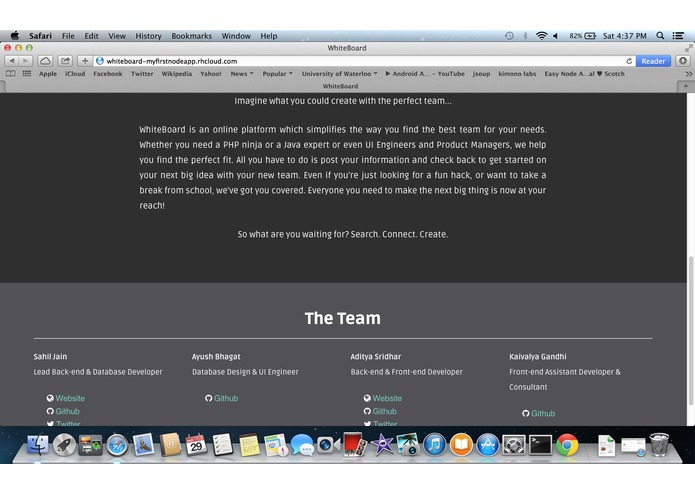
Task: Open System Preferences gear in dock
Action: pyautogui.click(x=514, y=444)
